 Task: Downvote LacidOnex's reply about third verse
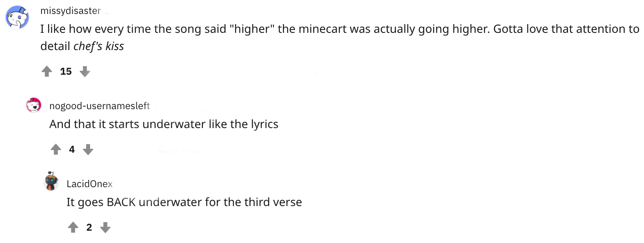pos(106,227)
